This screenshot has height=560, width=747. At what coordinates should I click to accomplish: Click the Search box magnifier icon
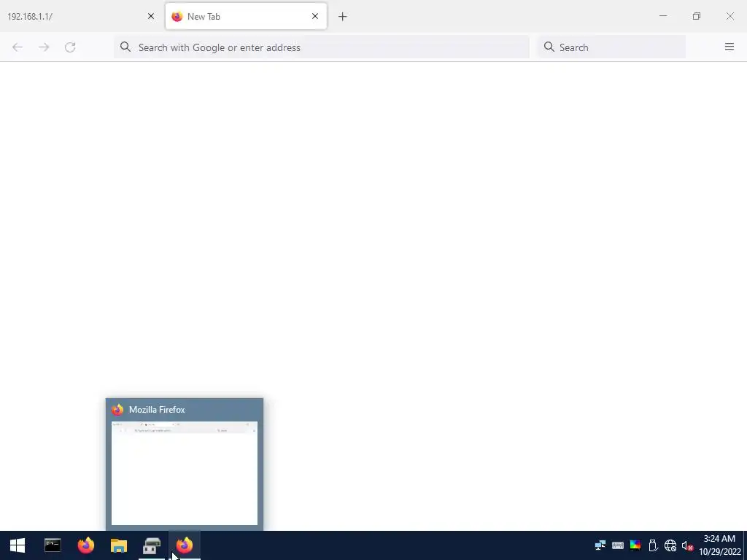[549, 47]
